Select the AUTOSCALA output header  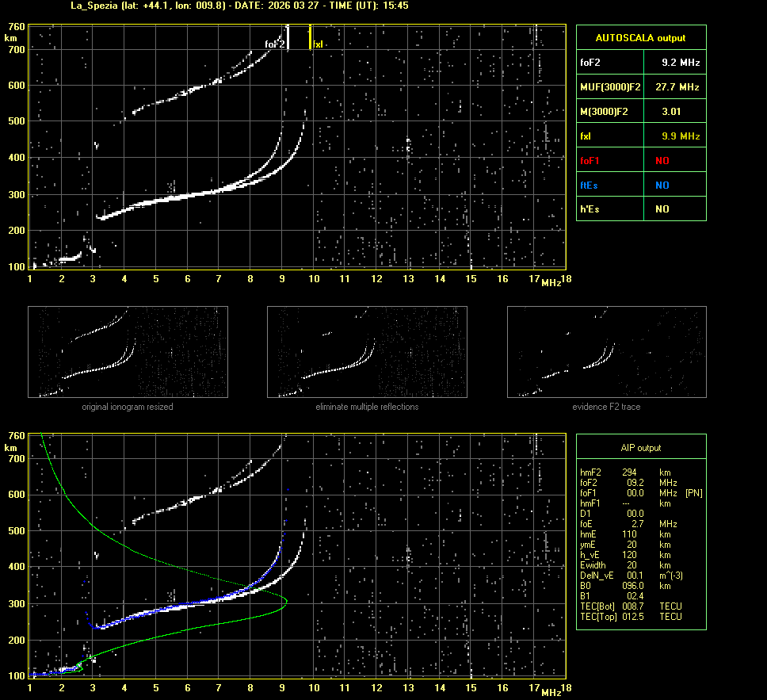pos(640,37)
